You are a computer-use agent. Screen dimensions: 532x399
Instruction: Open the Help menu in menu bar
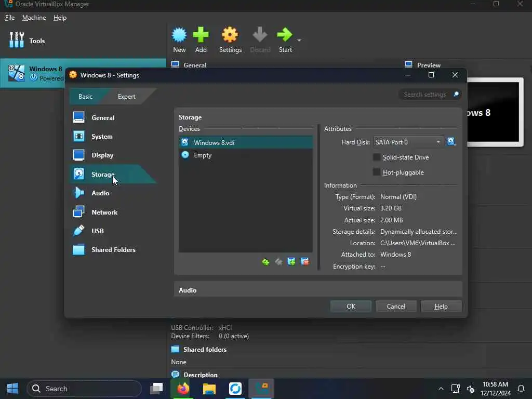click(60, 18)
